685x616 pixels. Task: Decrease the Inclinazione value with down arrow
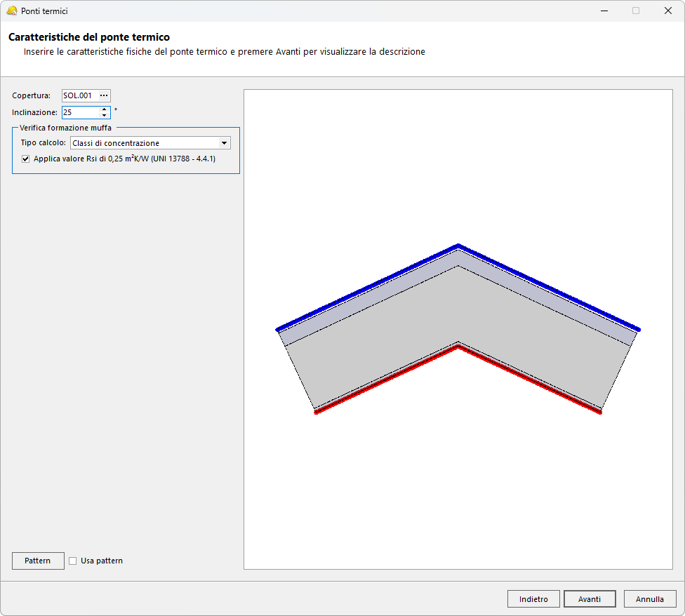click(105, 115)
